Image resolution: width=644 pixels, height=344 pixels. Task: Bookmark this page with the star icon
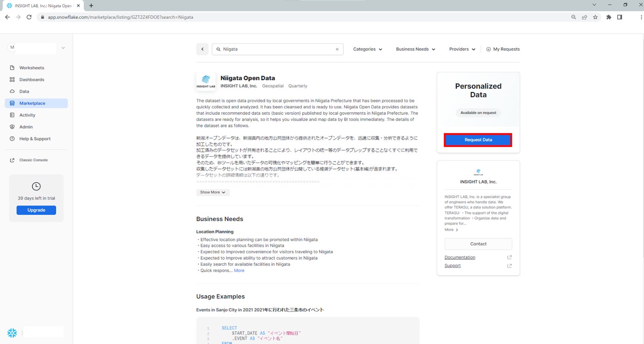click(595, 17)
